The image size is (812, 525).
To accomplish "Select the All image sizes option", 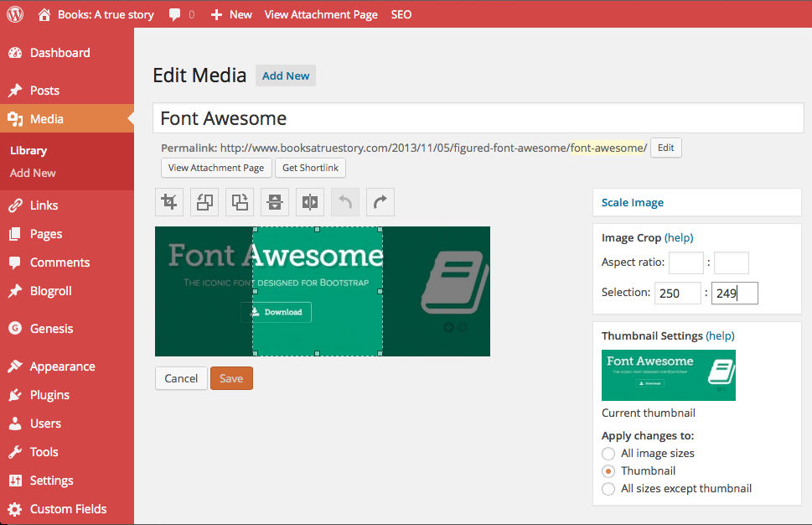I will 608,454.
